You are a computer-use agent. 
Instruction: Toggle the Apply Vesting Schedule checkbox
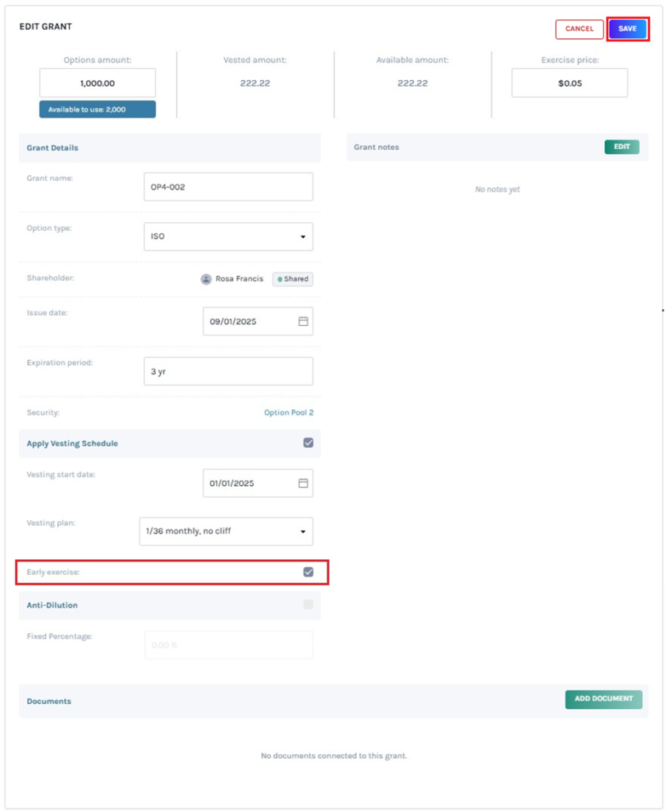tap(308, 443)
